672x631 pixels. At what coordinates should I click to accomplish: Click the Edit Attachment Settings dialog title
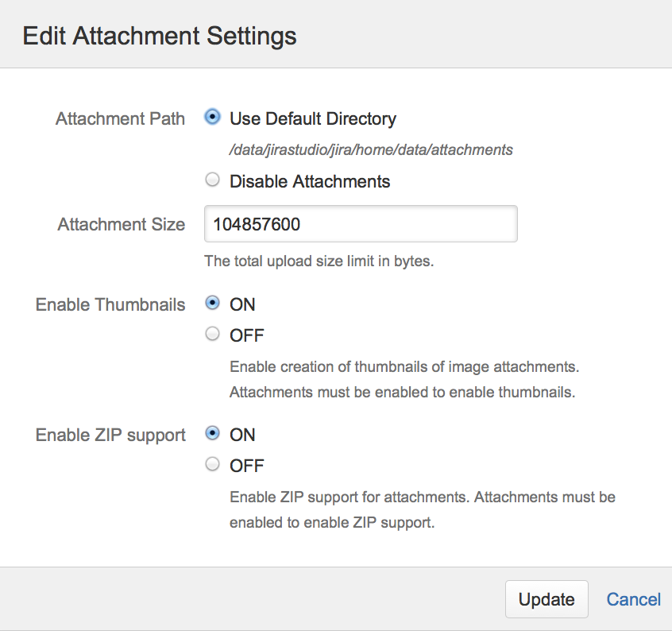click(159, 36)
